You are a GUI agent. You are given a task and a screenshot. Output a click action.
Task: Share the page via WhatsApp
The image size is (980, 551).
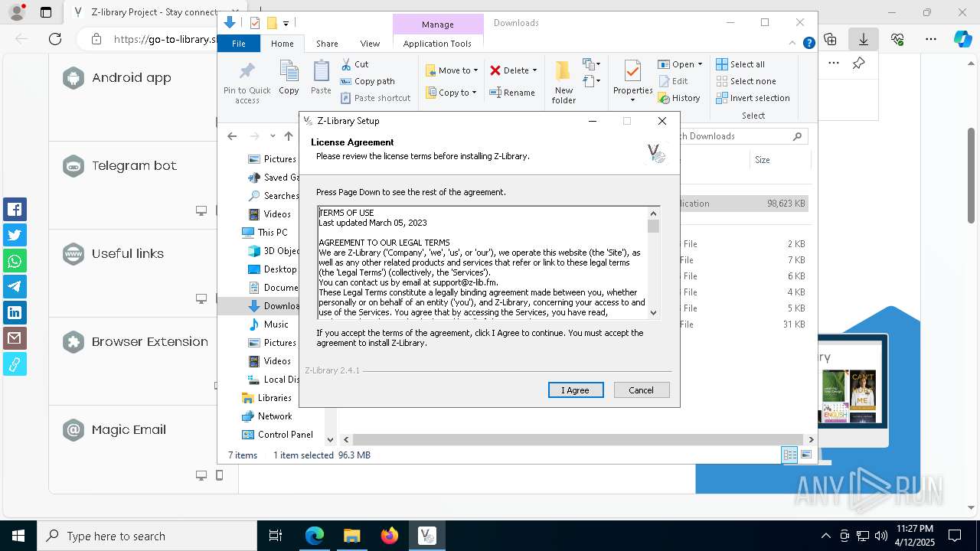[x=15, y=261]
